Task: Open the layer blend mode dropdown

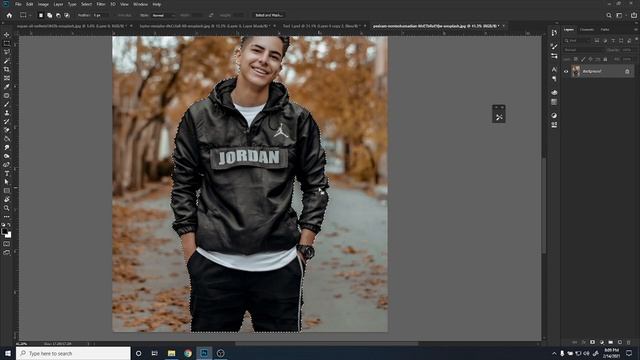Action: coord(583,50)
